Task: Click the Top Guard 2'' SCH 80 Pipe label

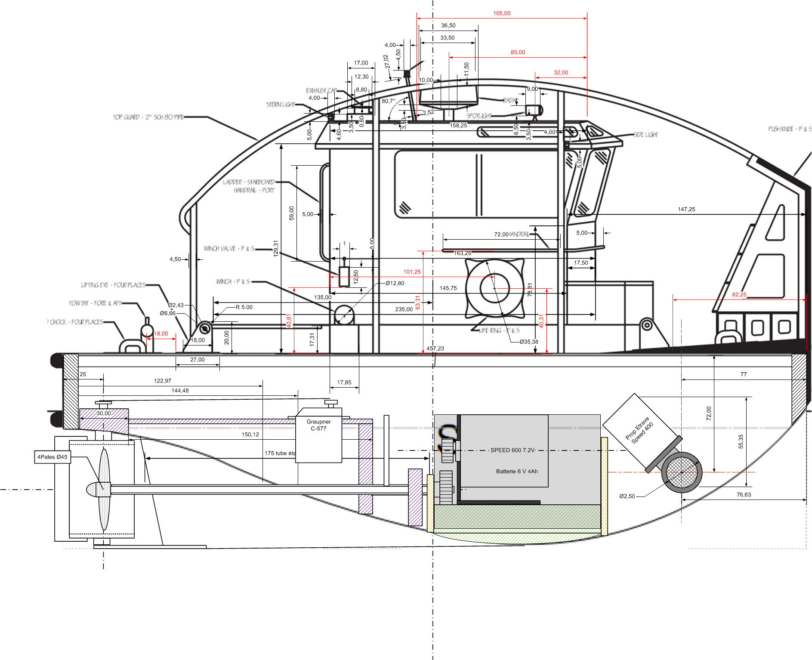Action: (x=148, y=117)
